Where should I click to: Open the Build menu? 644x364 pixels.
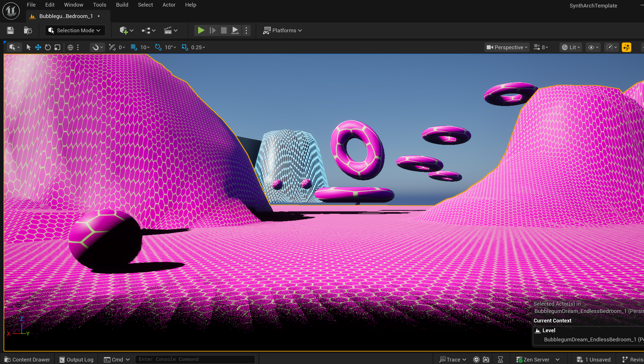tap(122, 5)
